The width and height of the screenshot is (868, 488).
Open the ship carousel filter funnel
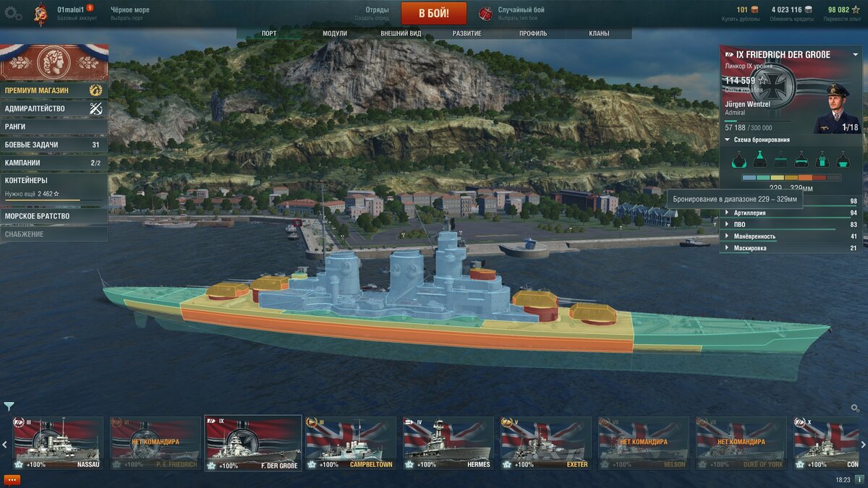click(x=9, y=406)
